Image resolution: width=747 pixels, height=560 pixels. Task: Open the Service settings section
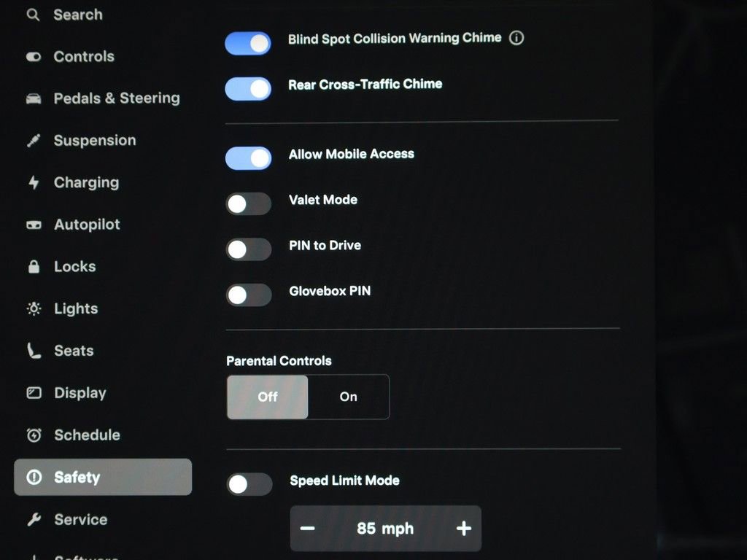[80, 519]
